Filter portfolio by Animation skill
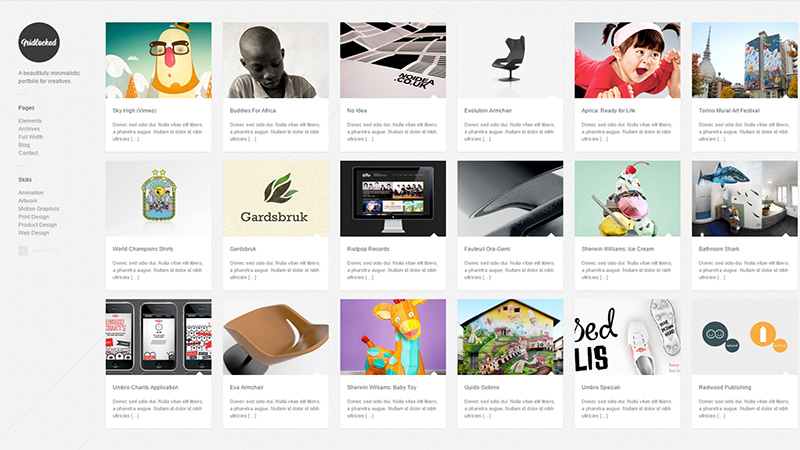Viewport: 800px width, 450px height. [31, 193]
